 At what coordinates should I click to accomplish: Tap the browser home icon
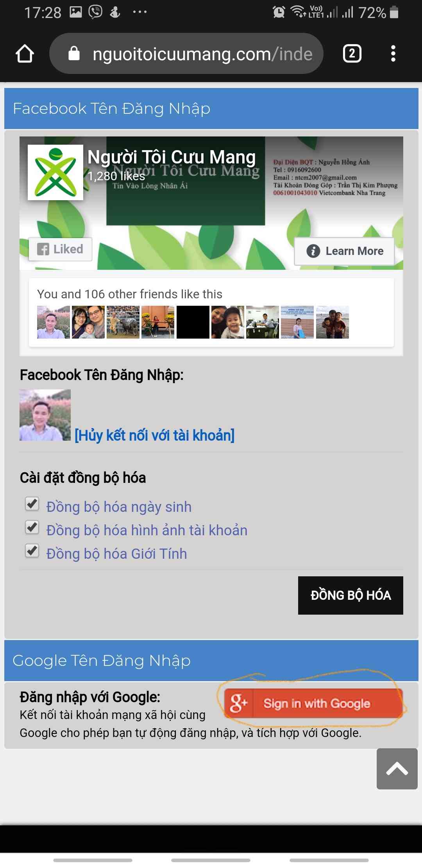pos(25,54)
